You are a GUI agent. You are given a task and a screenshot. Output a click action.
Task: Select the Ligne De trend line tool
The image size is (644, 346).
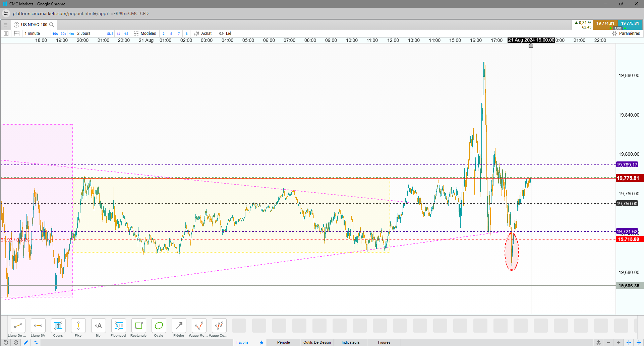(18, 328)
